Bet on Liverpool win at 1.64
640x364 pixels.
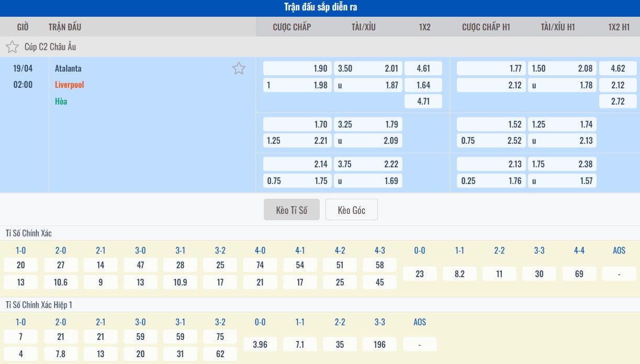(423, 85)
